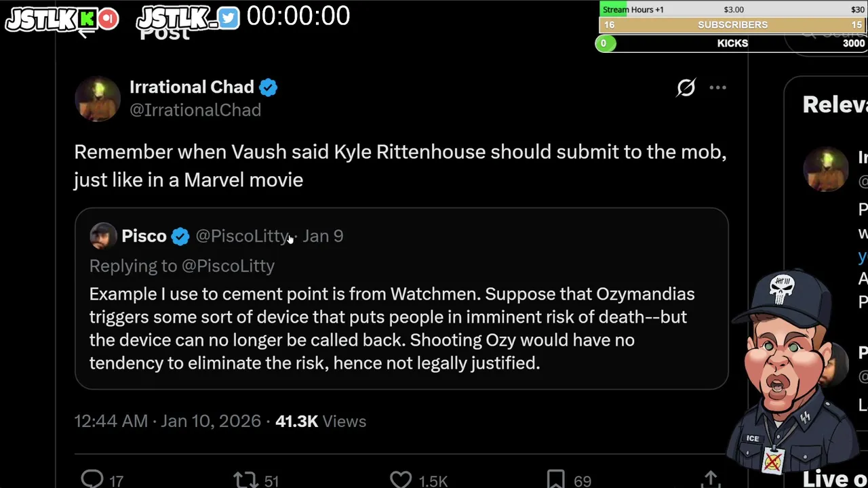This screenshot has width=868, height=488.
Task: Click the reply comment icon
Action: coord(92,480)
